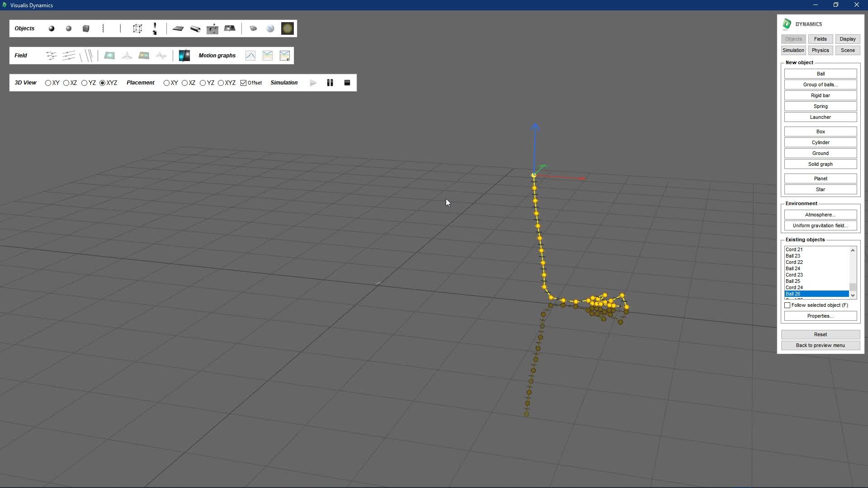Click the glowing star object icon
The width and height of the screenshot is (868, 488).
pos(288,28)
